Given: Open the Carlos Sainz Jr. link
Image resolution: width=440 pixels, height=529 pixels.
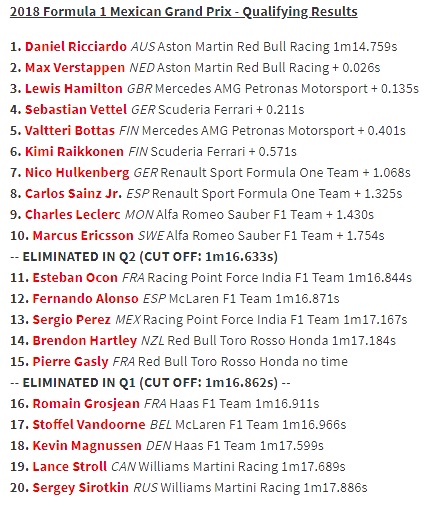Looking at the screenshot, I should coord(74,193).
